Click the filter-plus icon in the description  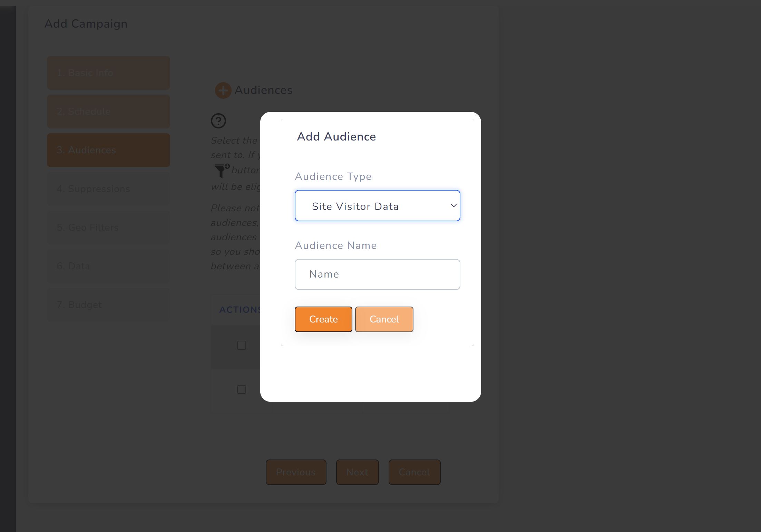pos(222,170)
